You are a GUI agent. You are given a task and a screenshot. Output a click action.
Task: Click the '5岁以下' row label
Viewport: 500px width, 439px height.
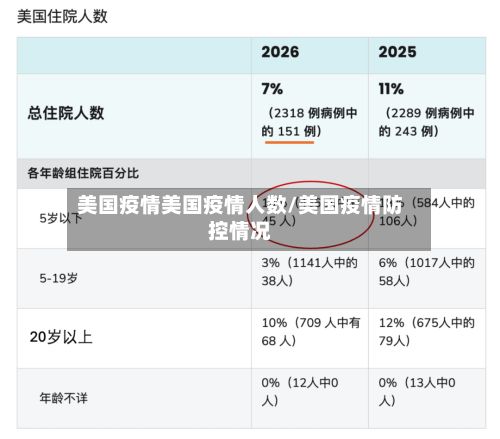click(60, 218)
